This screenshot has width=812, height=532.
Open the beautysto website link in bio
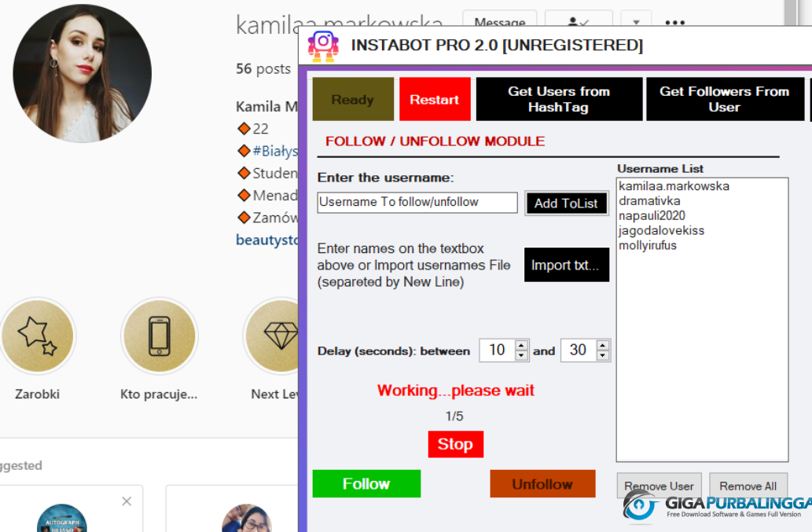click(x=267, y=240)
